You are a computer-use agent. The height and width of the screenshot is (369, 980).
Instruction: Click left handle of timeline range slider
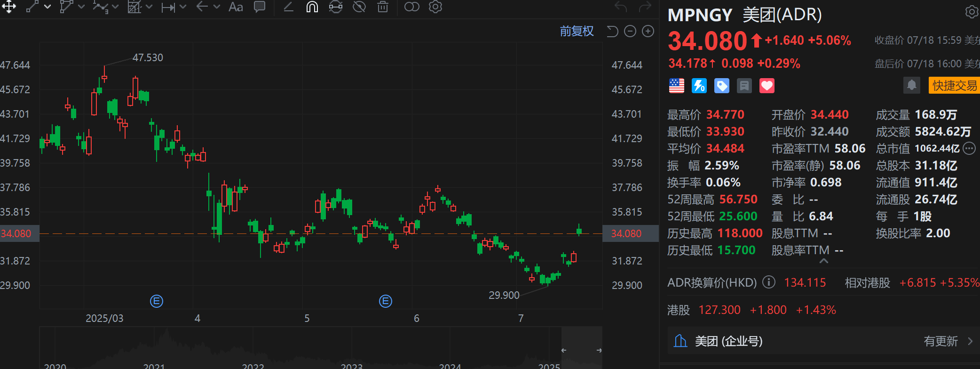pos(563,350)
